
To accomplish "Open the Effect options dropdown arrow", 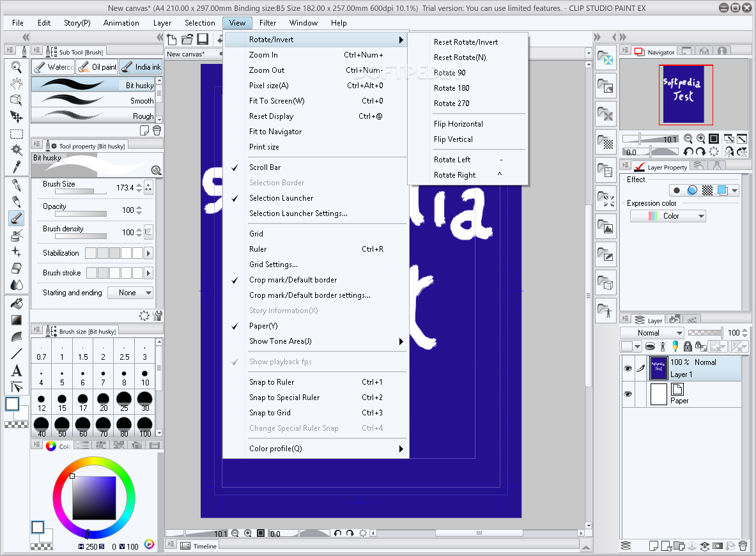I will (734, 190).
